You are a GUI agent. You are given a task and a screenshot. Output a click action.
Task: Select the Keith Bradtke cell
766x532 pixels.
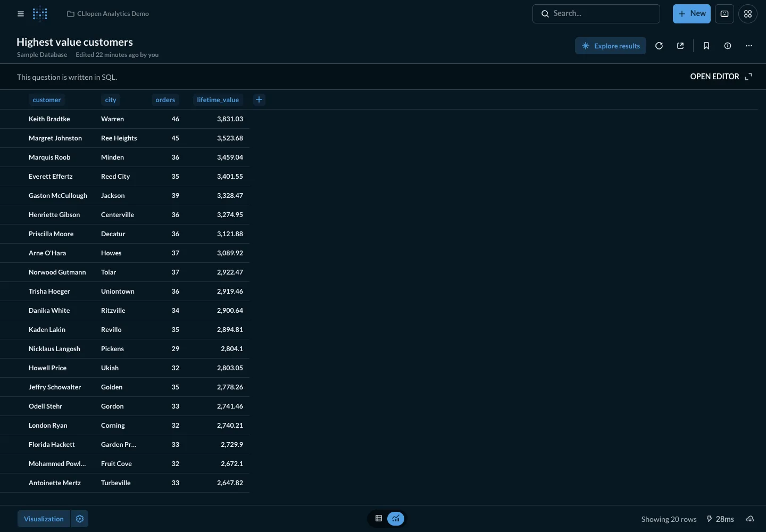click(49, 119)
